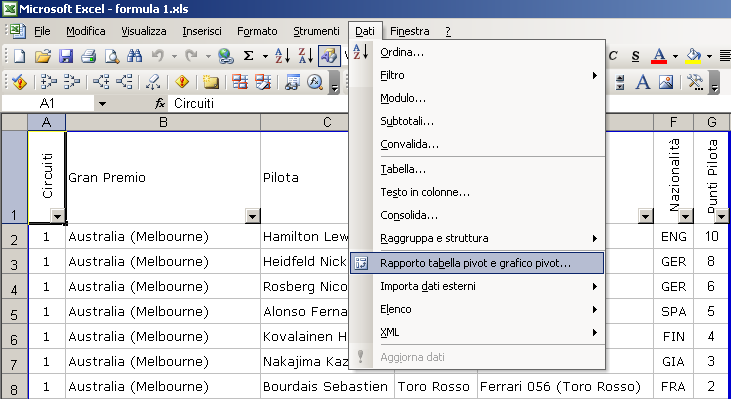Apply red font color swatch button

pos(658,56)
